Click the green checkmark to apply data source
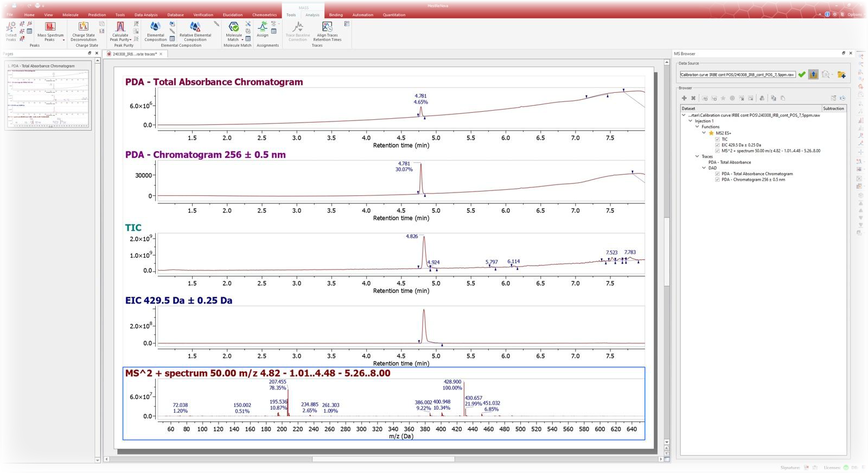868x473 pixels. point(802,74)
